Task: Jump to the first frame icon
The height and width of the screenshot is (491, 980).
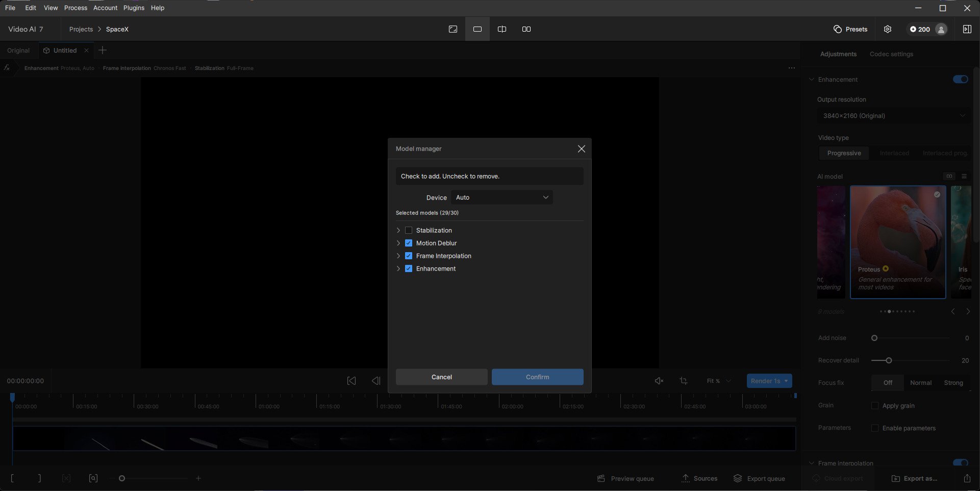Action: pos(351,381)
